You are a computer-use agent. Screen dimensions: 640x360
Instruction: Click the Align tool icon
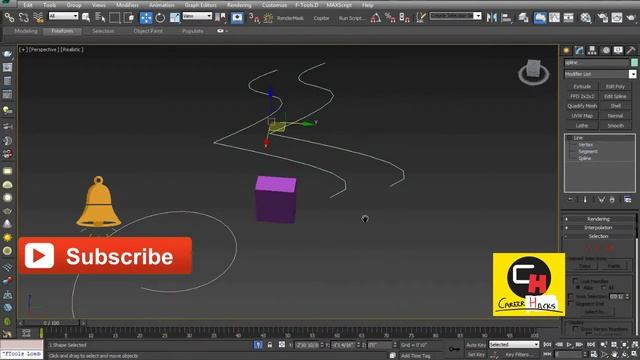click(x=506, y=18)
